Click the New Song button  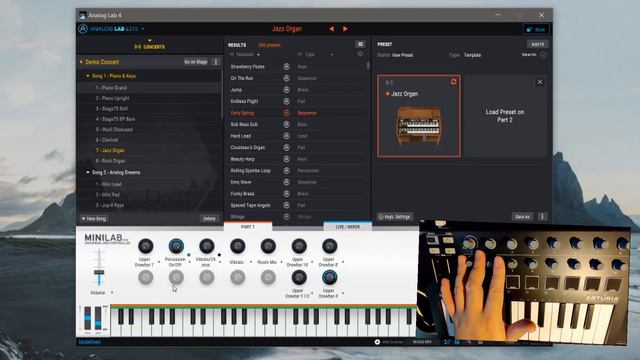click(x=94, y=219)
